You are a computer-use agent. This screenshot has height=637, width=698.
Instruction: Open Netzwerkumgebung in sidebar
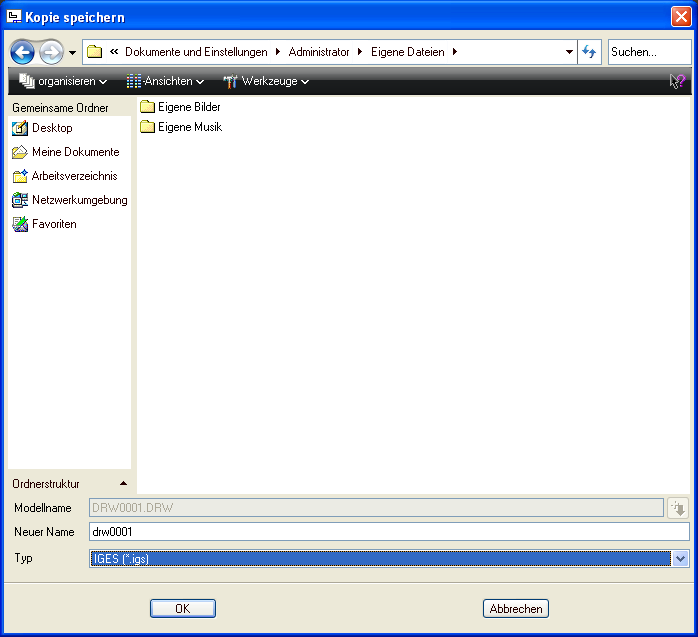79,200
